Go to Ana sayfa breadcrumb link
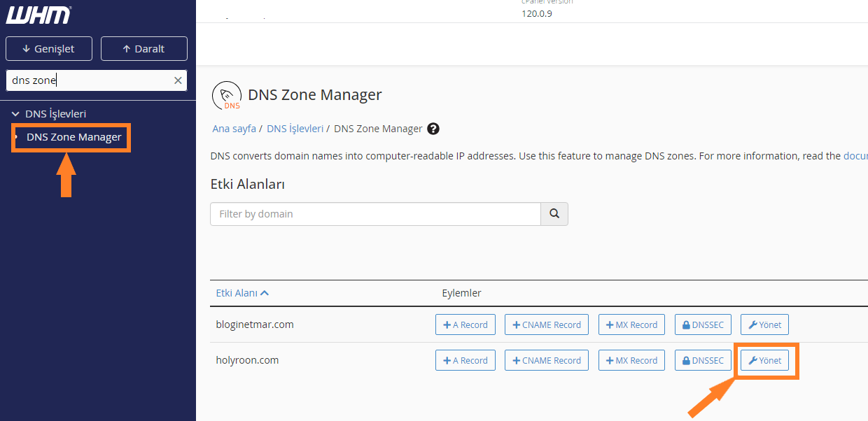868x421 pixels. [234, 129]
